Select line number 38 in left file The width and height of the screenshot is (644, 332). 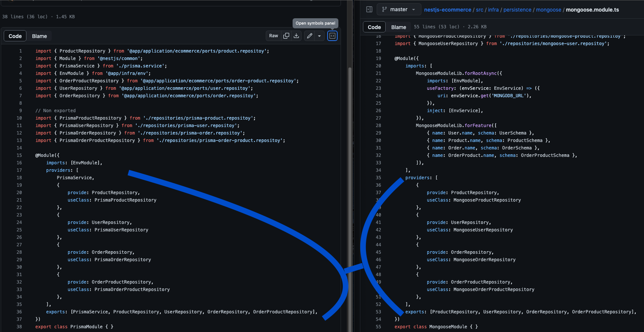click(x=19, y=327)
